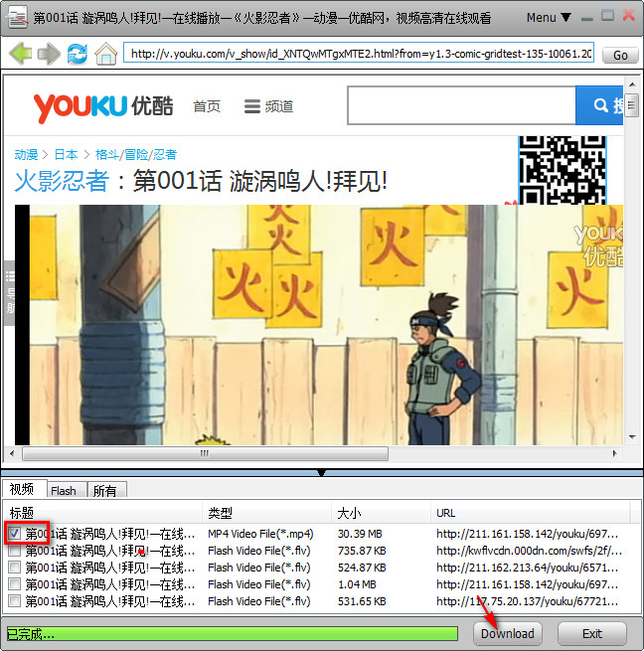Click the Go button
The width and height of the screenshot is (644, 651).
[x=620, y=55]
